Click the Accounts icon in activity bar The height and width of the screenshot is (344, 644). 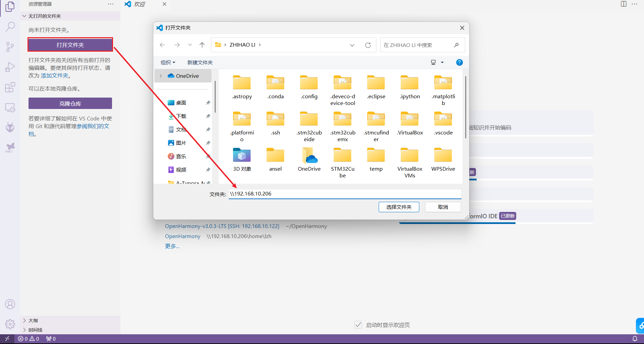tap(10, 304)
